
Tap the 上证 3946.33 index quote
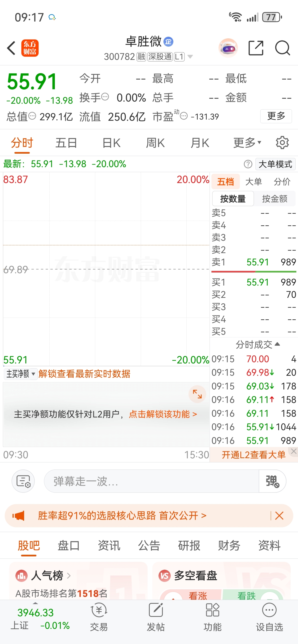point(40,619)
